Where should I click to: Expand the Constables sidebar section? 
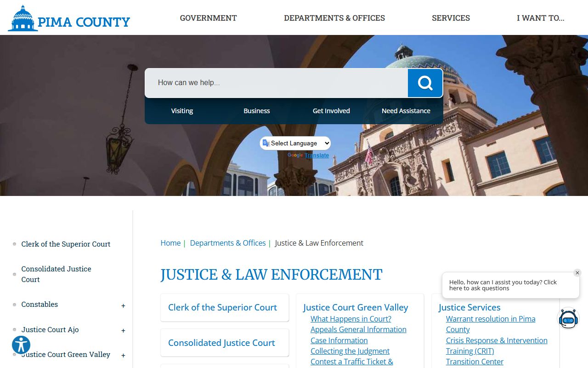click(123, 306)
